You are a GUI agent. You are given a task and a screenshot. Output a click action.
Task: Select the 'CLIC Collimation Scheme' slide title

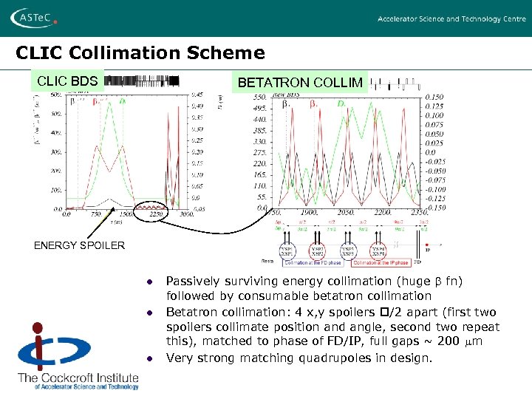pyautogui.click(x=140, y=53)
